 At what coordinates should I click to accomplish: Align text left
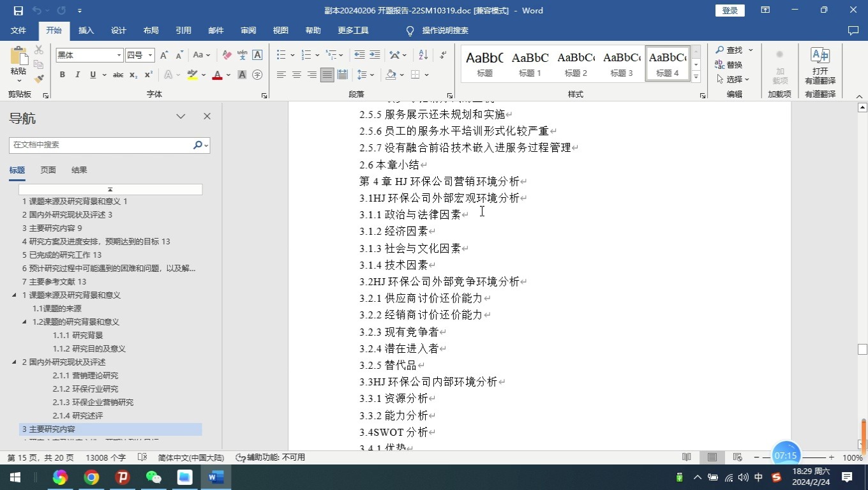pos(281,75)
